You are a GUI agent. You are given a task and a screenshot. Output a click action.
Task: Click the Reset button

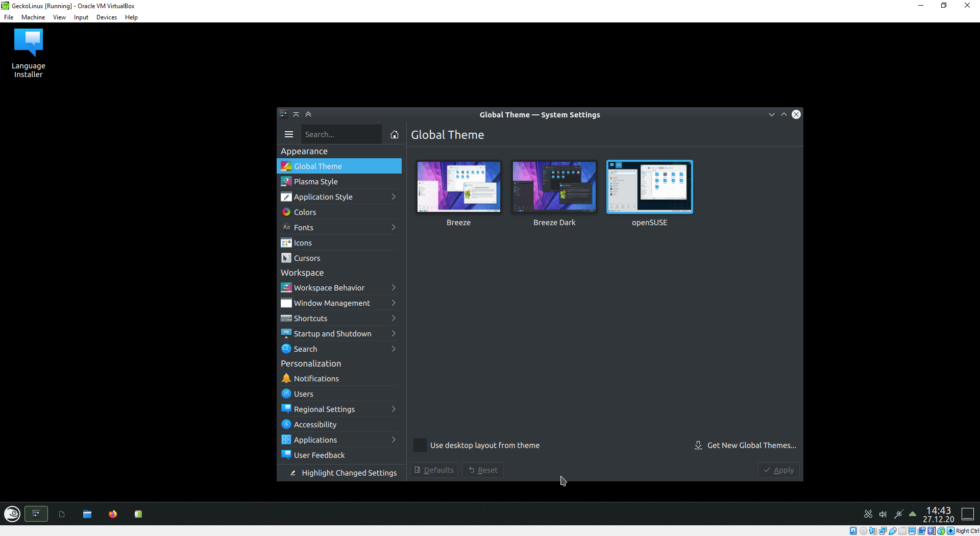click(483, 470)
